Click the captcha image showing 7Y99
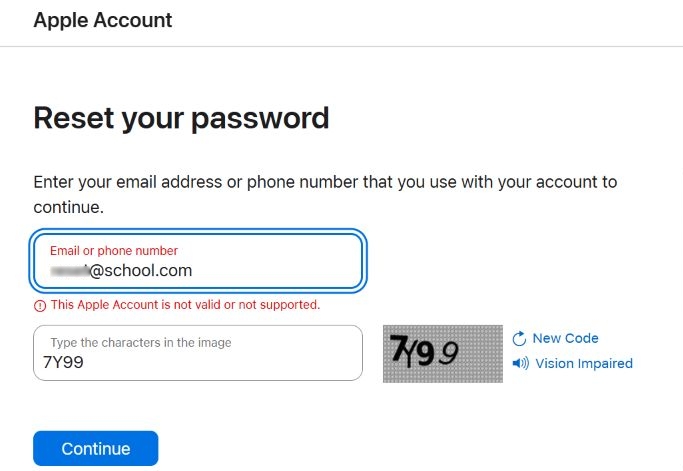 click(x=442, y=352)
